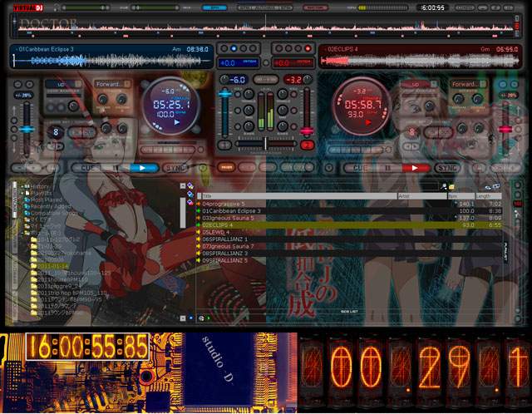Open the highlighted folder 2011-01-14
532x414 pixels.
click(x=52, y=266)
